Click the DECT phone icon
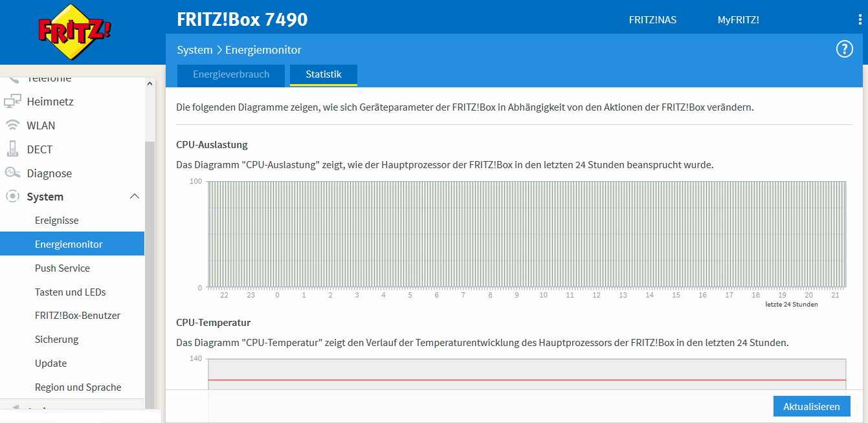The width and height of the screenshot is (868, 423). [x=12, y=149]
